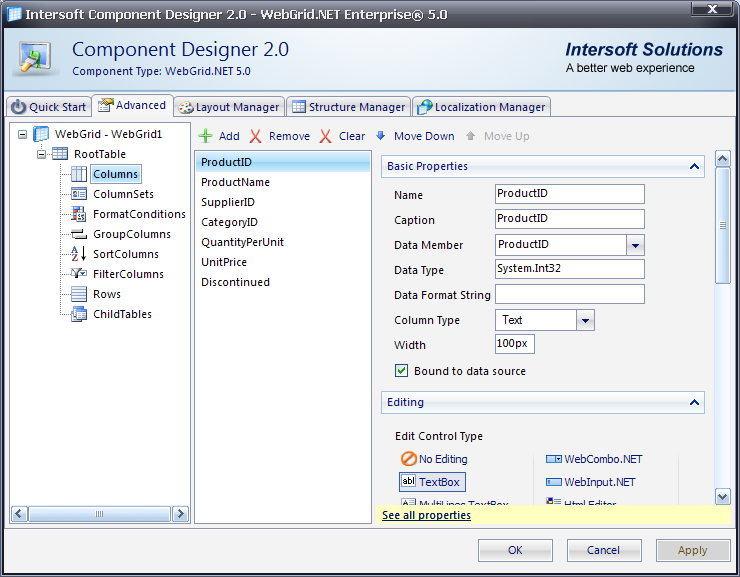Click the green Add plus icon

tap(205, 136)
